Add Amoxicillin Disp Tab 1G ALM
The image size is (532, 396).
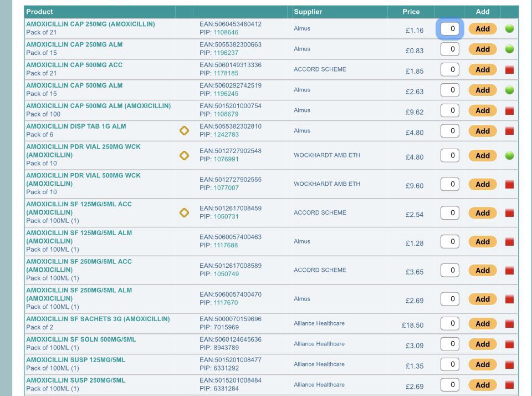click(483, 131)
